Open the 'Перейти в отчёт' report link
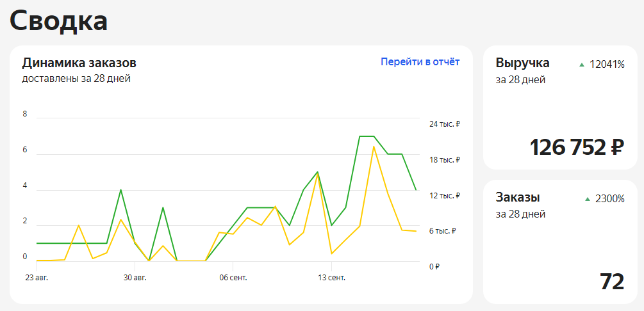The image size is (644, 311). [x=420, y=62]
